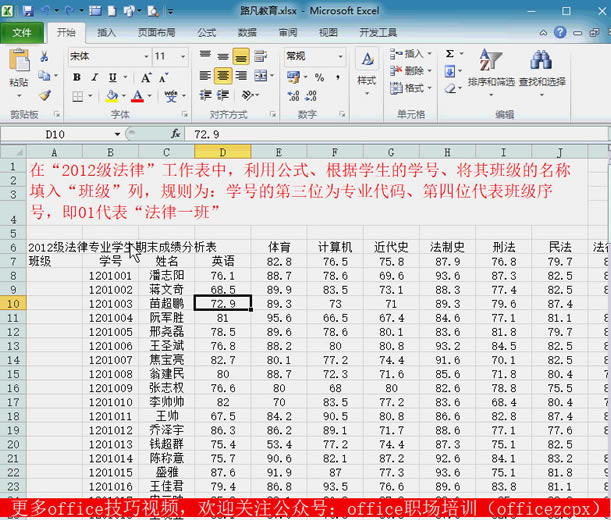Screen dimensions: 611x520
Task: Click the AutoSum sigma icon
Action: 450,53
